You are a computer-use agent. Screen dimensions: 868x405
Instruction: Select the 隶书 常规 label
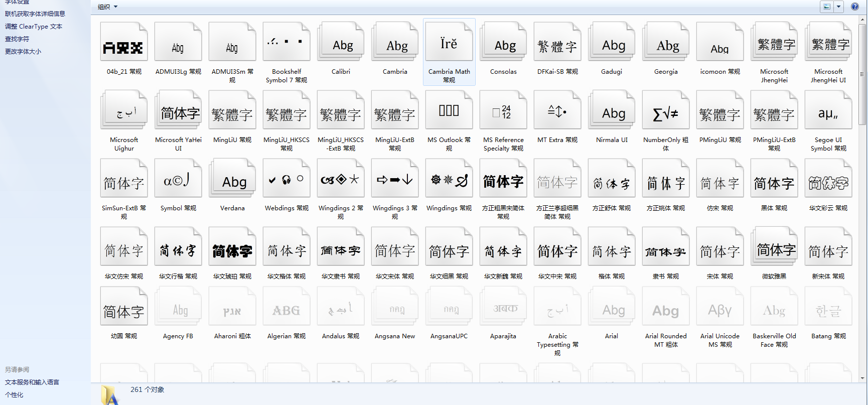(x=666, y=277)
